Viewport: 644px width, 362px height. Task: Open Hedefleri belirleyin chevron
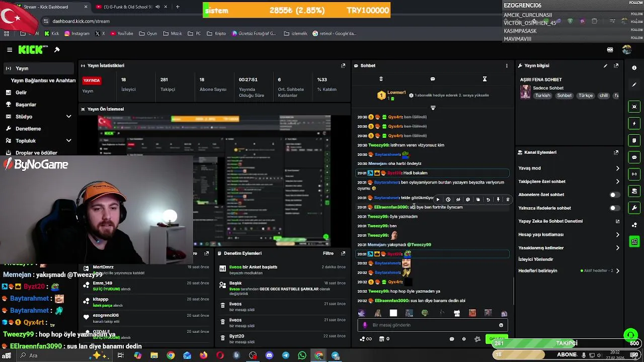pyautogui.click(x=618, y=271)
